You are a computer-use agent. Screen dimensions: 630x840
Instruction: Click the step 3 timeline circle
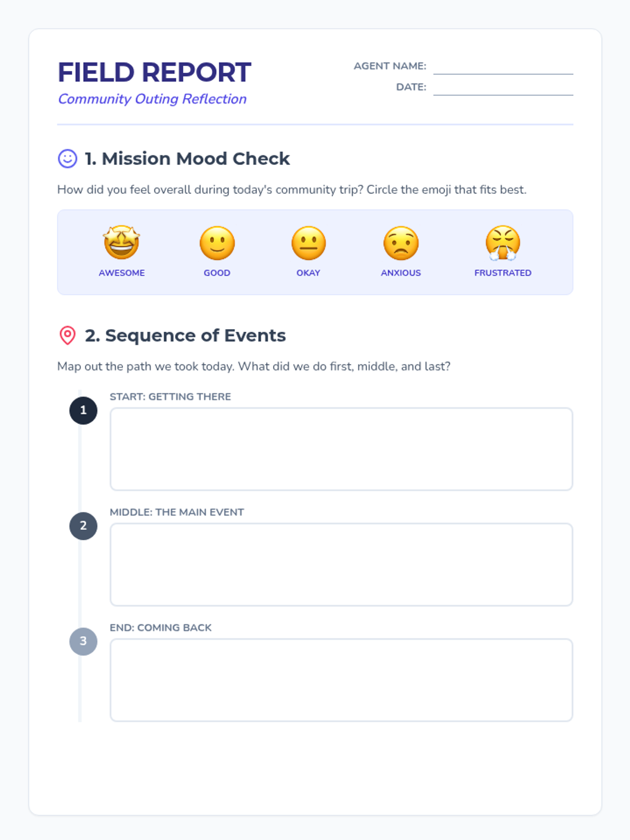point(83,641)
